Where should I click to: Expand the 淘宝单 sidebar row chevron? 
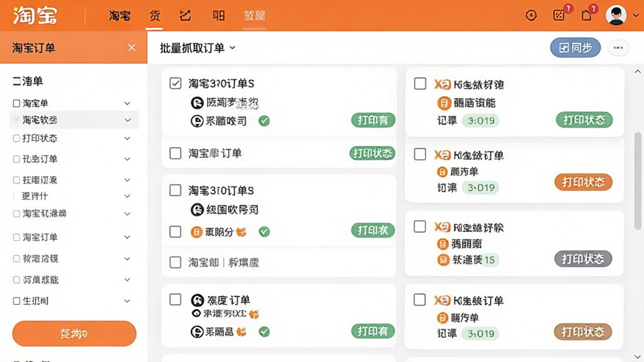click(x=127, y=104)
